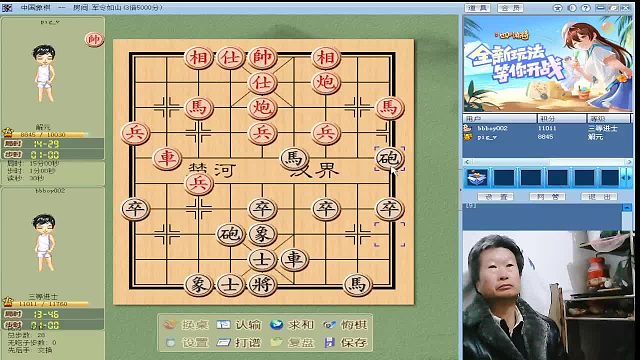This screenshot has width=640, height=360.
Task: Select the highlighted black 砲 on the board edge
Action: pos(389,158)
